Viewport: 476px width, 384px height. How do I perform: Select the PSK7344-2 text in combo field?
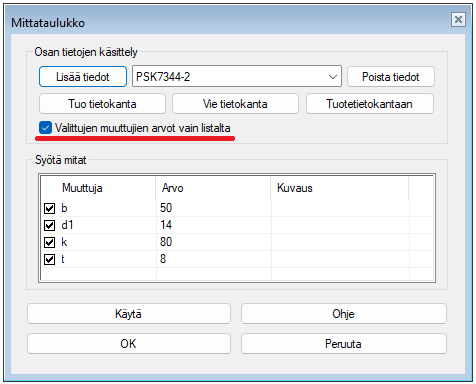coord(163,77)
